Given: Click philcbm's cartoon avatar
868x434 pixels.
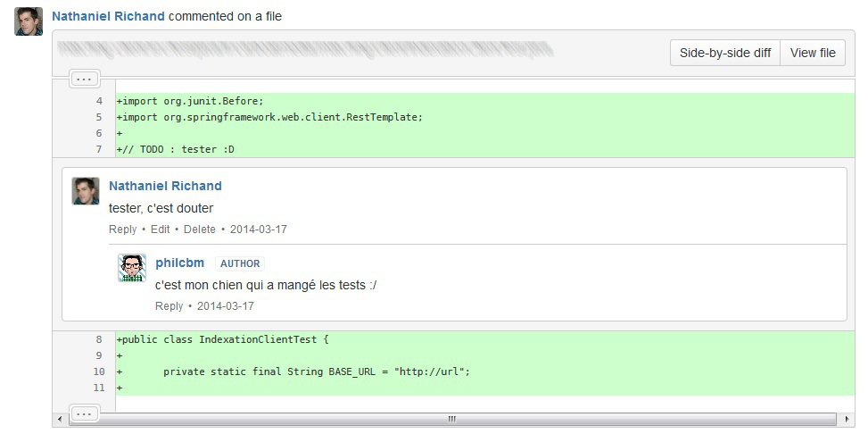Looking at the screenshot, I should [x=132, y=268].
